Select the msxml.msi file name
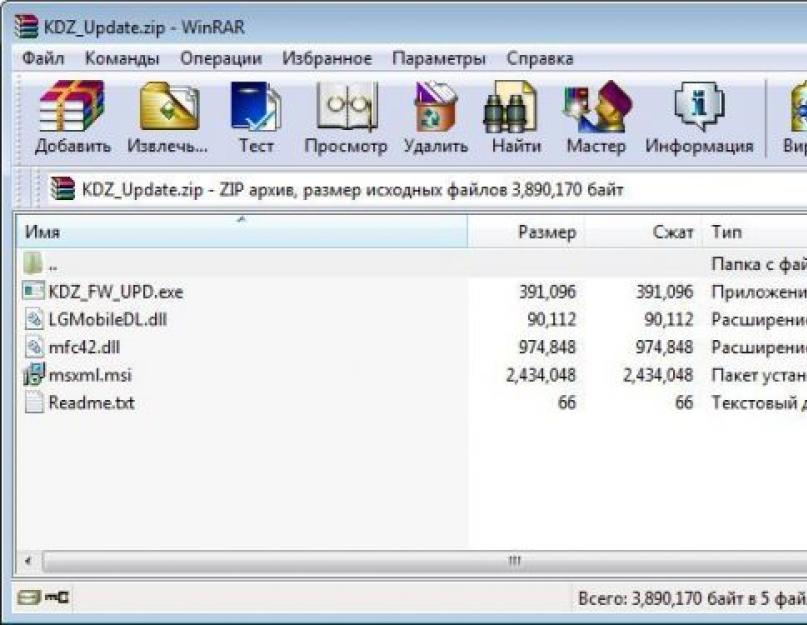Image resolution: width=807 pixels, height=625 pixels. click(90, 375)
